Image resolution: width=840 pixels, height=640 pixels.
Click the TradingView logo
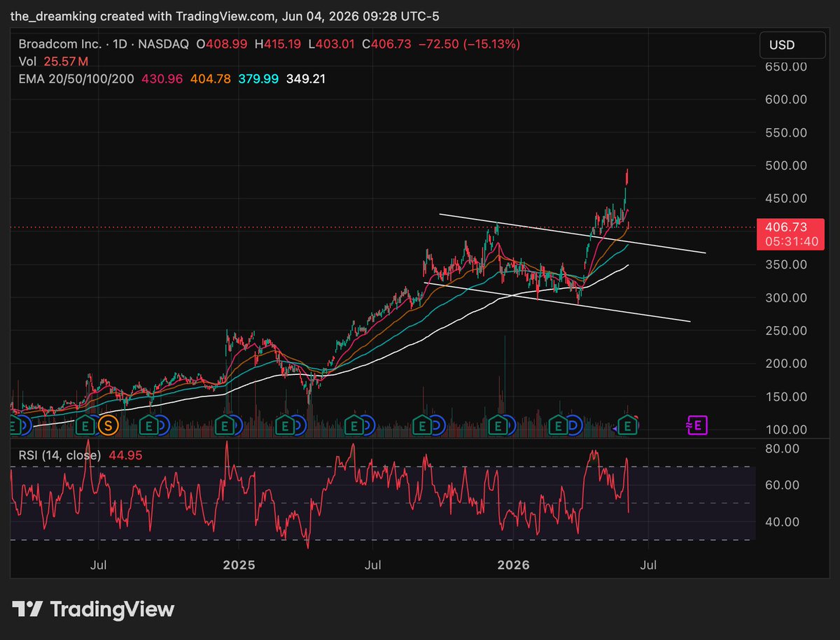[x=93, y=609]
